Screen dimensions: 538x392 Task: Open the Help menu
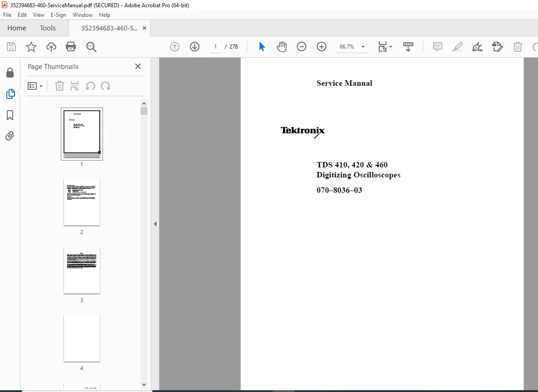[104, 15]
